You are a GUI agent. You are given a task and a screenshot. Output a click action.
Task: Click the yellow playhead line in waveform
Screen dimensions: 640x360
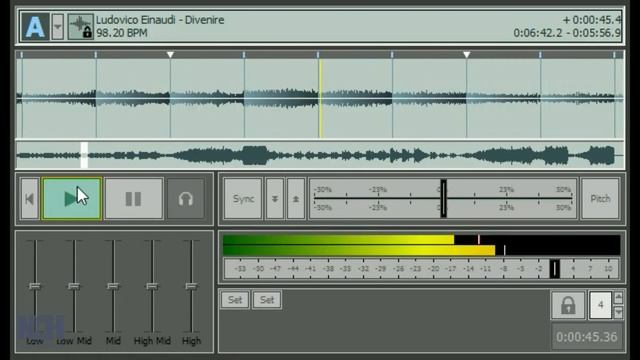[321, 98]
